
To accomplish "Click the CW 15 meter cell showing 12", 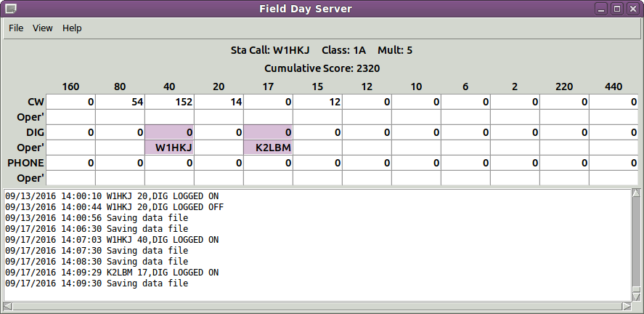I will point(317,102).
